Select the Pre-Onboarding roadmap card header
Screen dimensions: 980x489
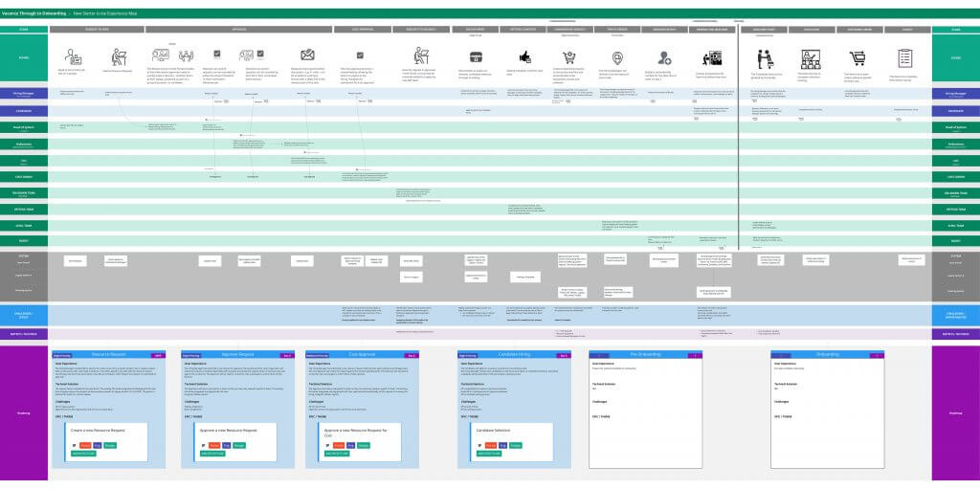(x=646, y=355)
